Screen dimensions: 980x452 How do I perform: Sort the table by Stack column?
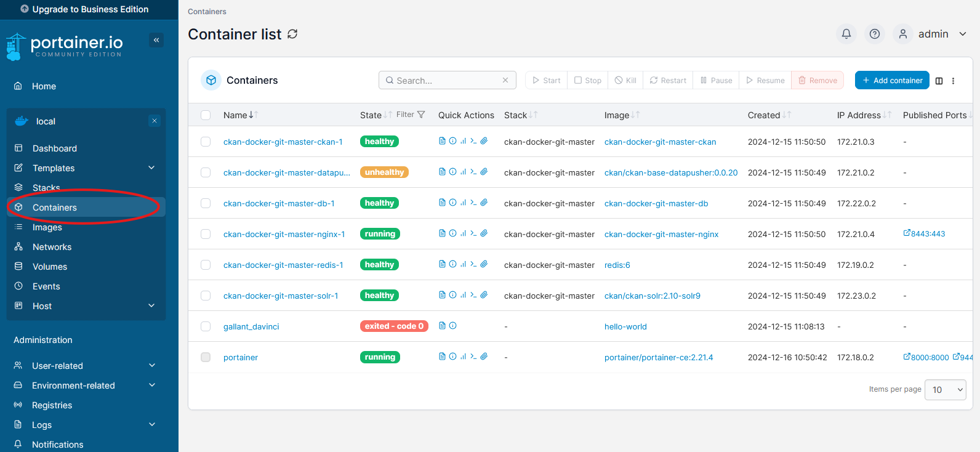(521, 115)
